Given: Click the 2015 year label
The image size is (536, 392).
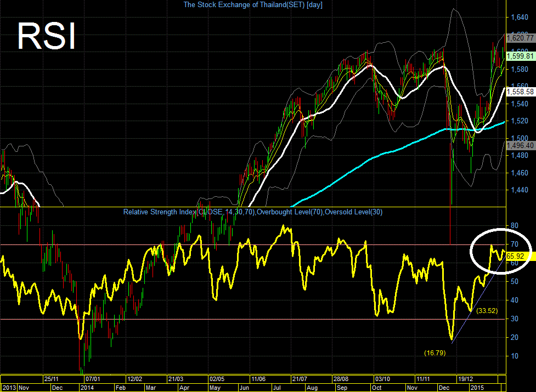Looking at the screenshot, I should (x=477, y=388).
